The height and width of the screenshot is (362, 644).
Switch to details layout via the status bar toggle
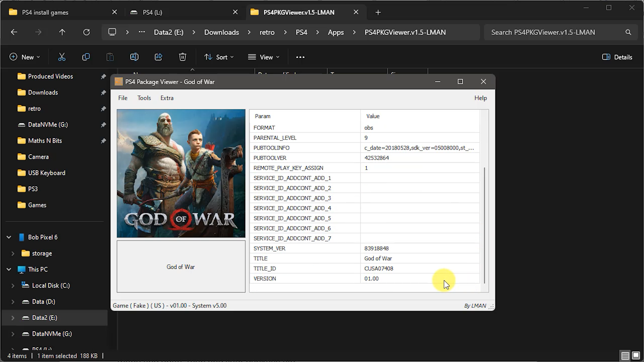pos(625,356)
